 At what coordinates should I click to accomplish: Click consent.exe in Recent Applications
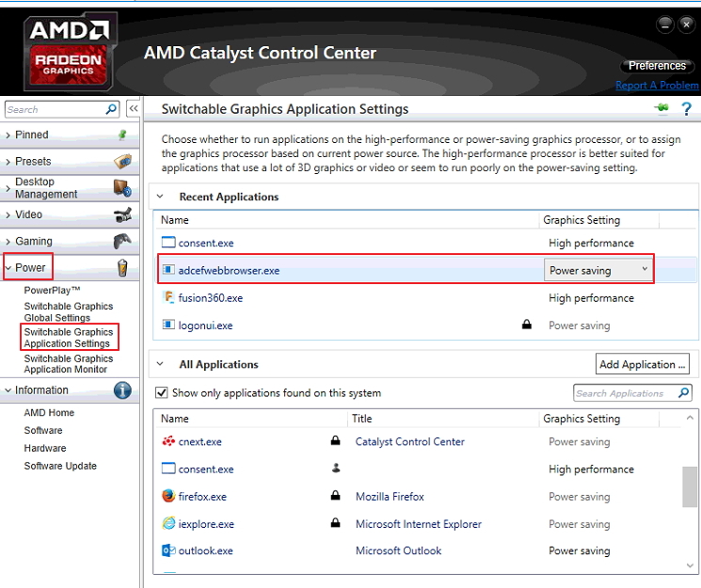point(206,243)
